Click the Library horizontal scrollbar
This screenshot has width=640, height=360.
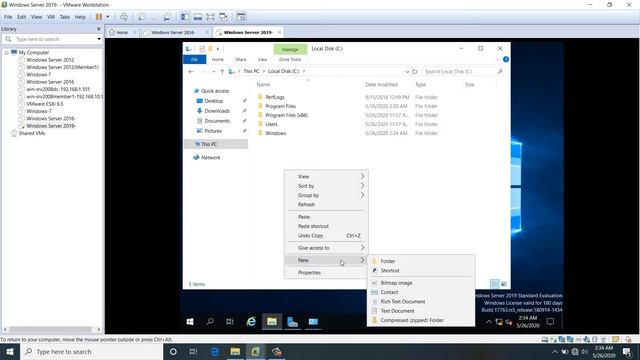point(50,329)
